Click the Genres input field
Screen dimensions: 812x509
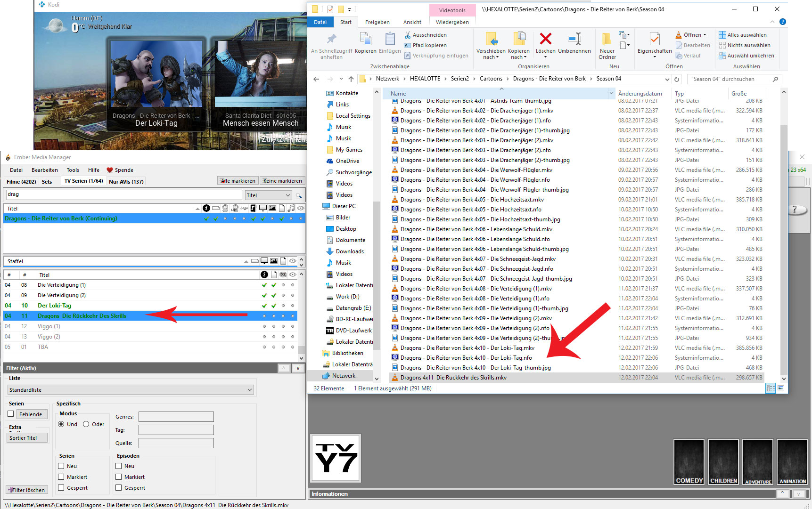(176, 417)
